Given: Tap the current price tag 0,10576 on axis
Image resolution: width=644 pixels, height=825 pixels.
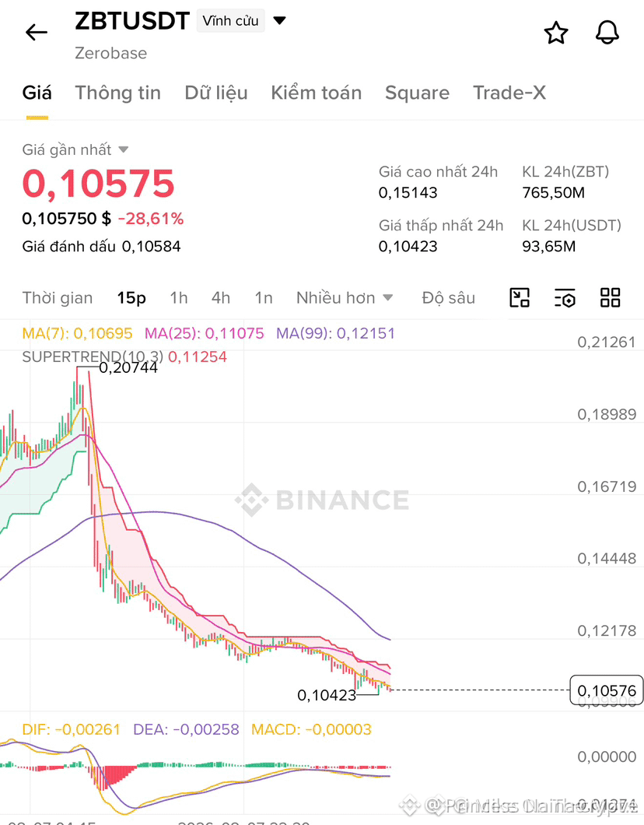Looking at the screenshot, I should pos(606,690).
